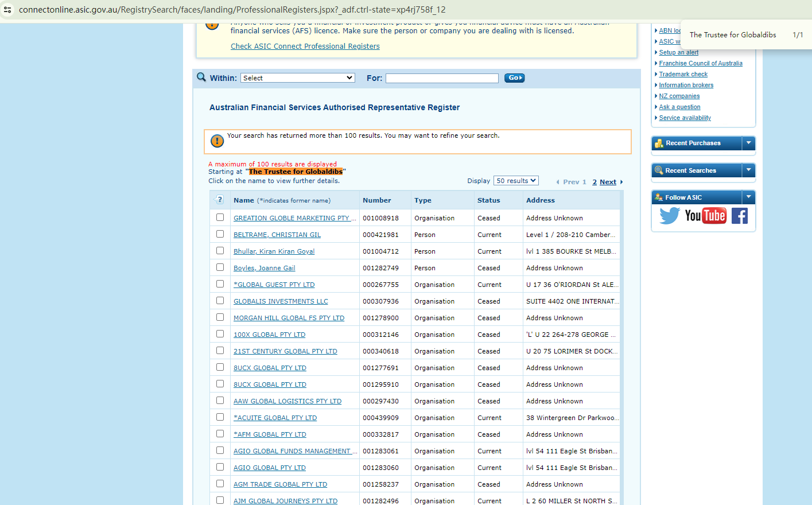The image size is (812, 505).
Task: Select the checkbox beside GLOBALIS INVESTMENTS LLC
Action: (x=220, y=301)
